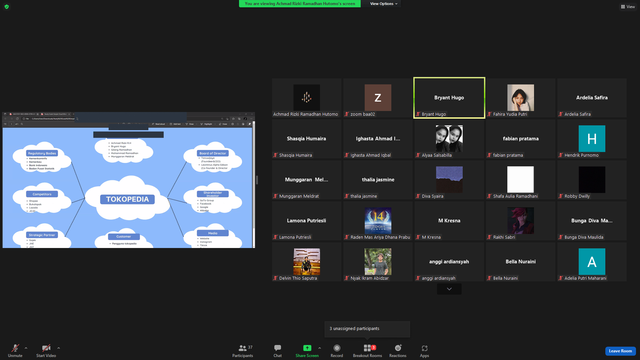Select Njak Ikram Abidzar's photo tile
The width and height of the screenshot is (640, 360).
pos(378,262)
